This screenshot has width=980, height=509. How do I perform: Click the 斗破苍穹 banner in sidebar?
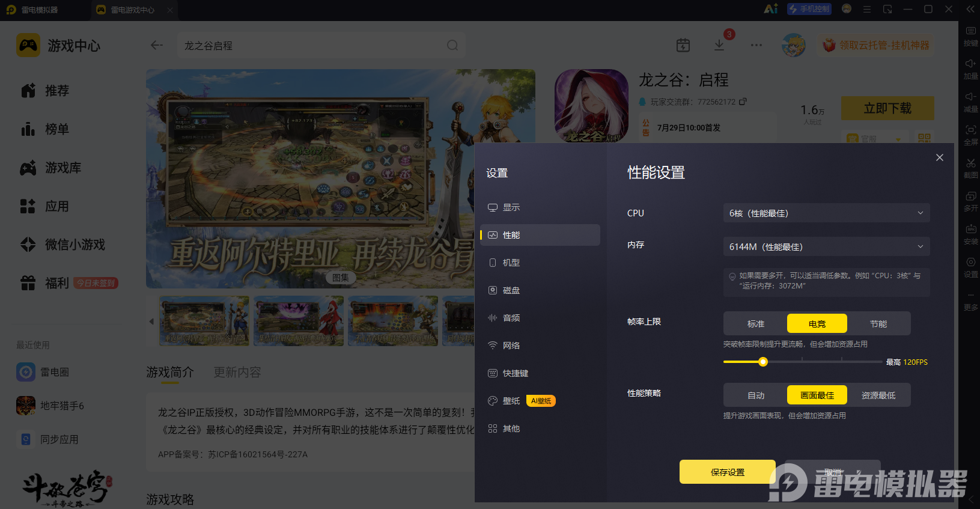click(67, 488)
